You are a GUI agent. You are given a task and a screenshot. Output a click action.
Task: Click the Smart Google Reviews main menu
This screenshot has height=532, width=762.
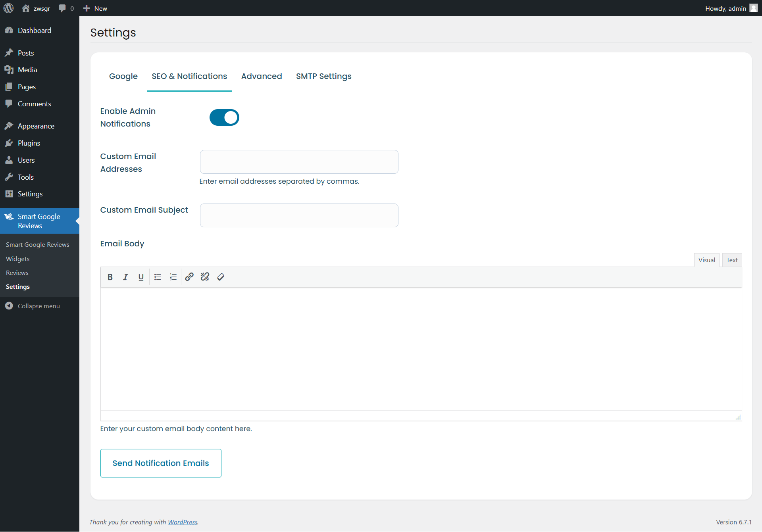tap(40, 221)
